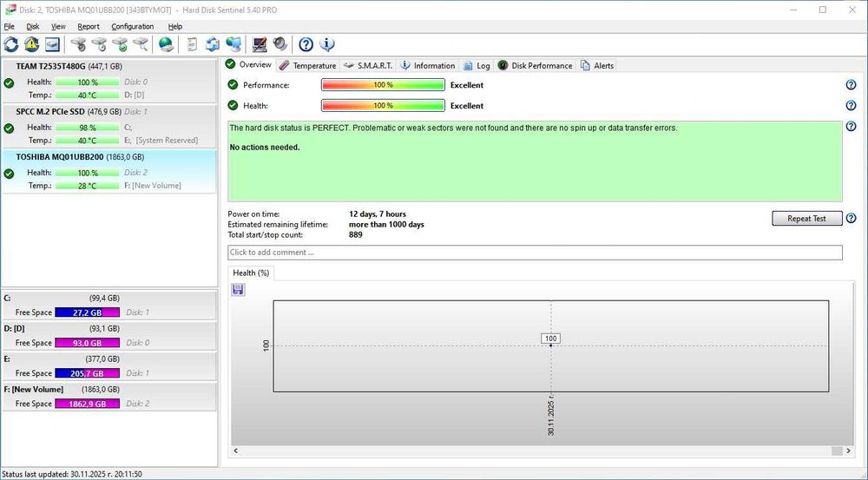Click the network computer with globe icon
868x480 pixels.
(x=233, y=44)
